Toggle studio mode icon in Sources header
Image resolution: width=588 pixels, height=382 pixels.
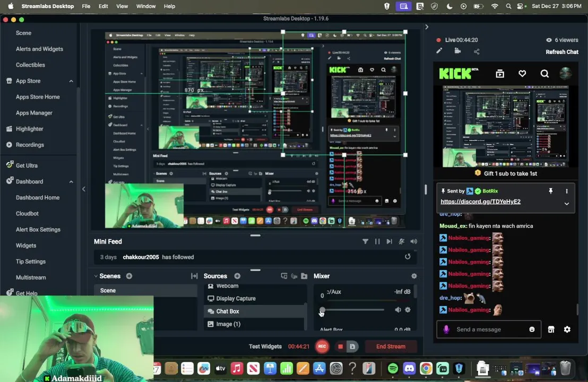click(x=284, y=276)
